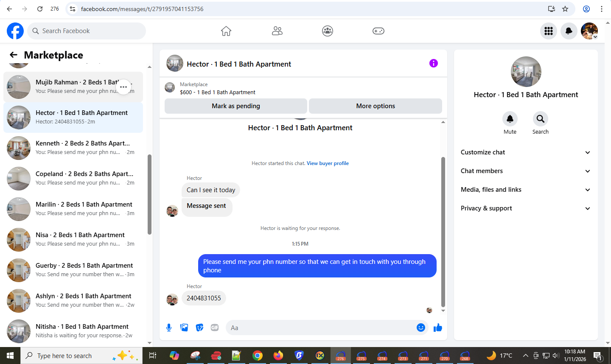Click the $600 - 1 Bed 1 Bath listing
Viewport: 611px width, 364px height.
click(x=218, y=92)
